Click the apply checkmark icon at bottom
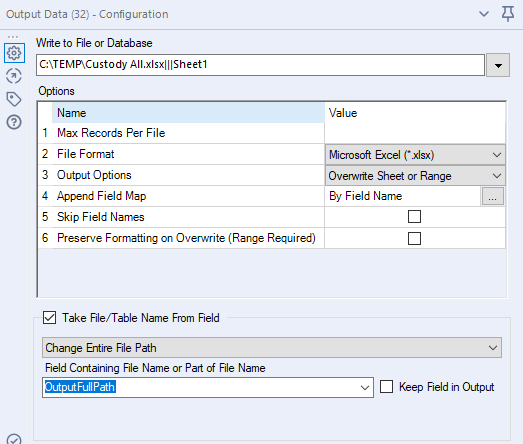The height and width of the screenshot is (444, 523). (x=14, y=439)
